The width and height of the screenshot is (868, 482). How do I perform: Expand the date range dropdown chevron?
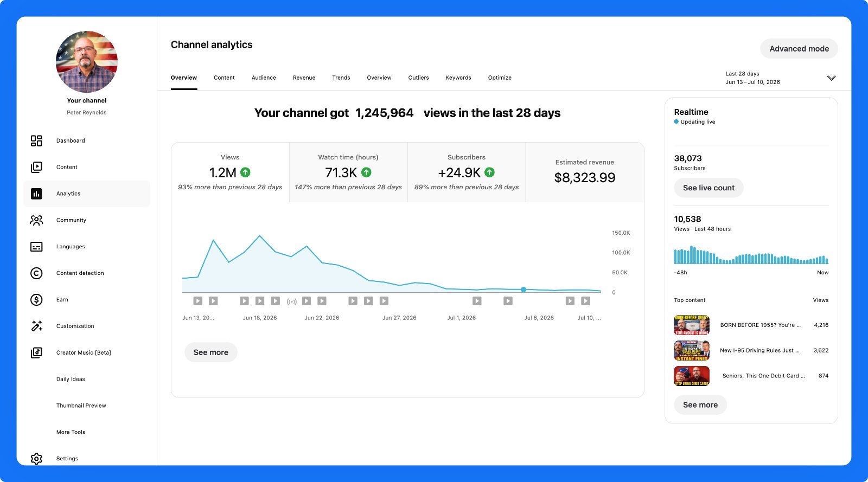pos(831,78)
